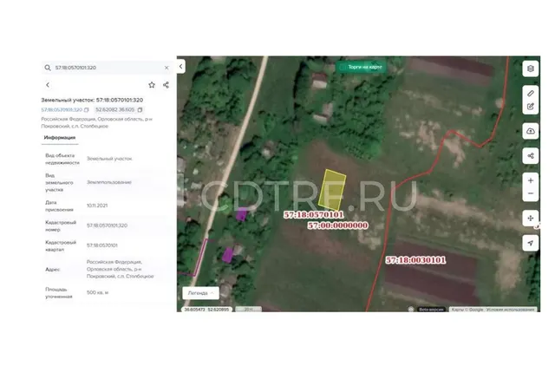Go back with the left arrow

pyautogui.click(x=48, y=85)
